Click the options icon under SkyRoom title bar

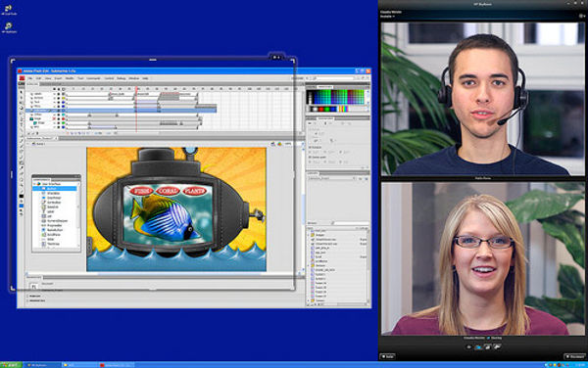tap(581, 16)
